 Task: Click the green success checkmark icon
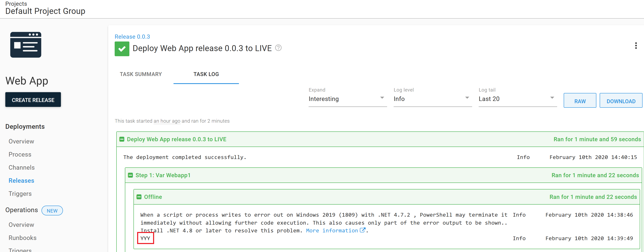(x=122, y=48)
